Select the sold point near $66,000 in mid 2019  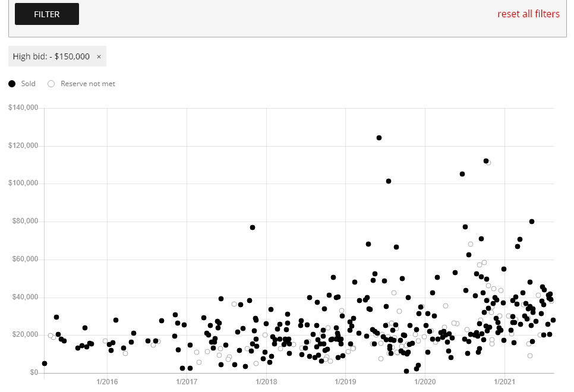coord(396,247)
